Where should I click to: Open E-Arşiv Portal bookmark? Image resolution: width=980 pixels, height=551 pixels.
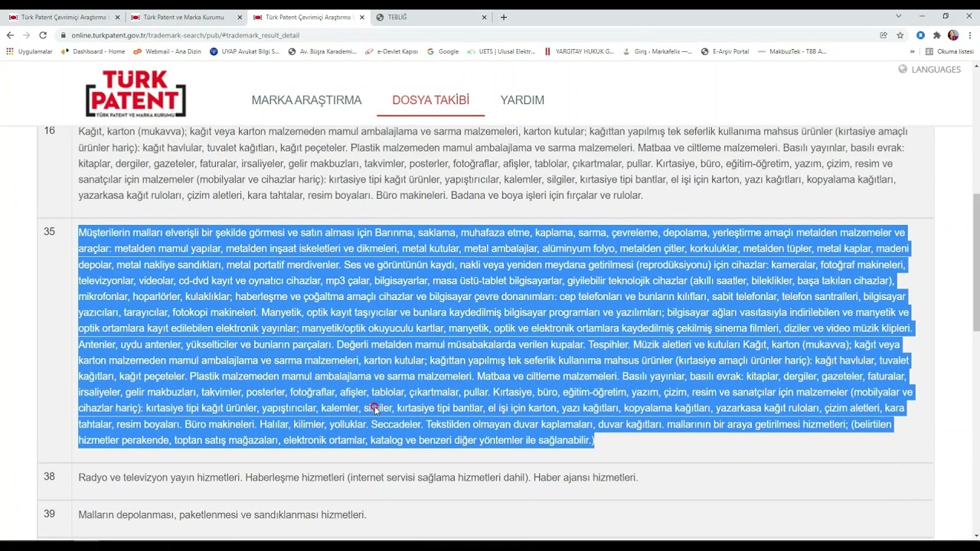(x=725, y=51)
